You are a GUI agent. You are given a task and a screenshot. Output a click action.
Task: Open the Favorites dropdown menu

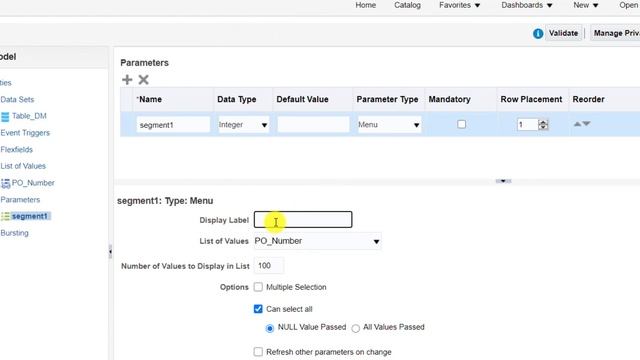click(x=460, y=5)
